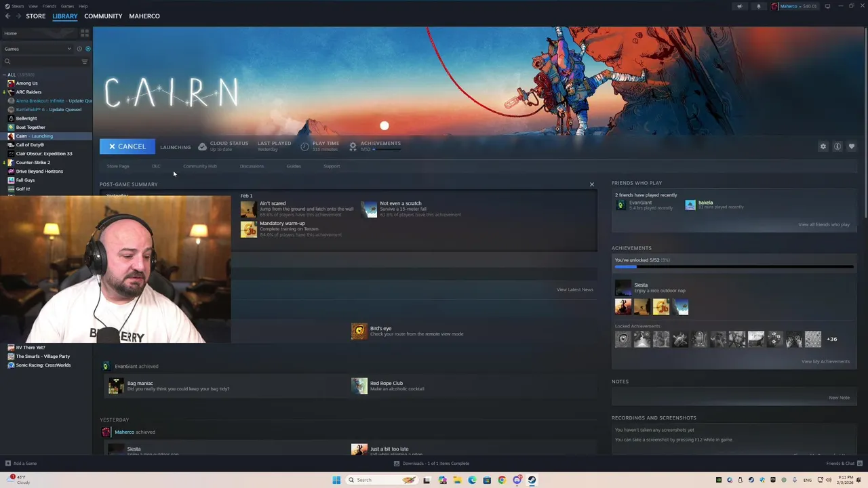
Task: Open bakela friend avatar in Friends Who Play
Action: [690, 205]
